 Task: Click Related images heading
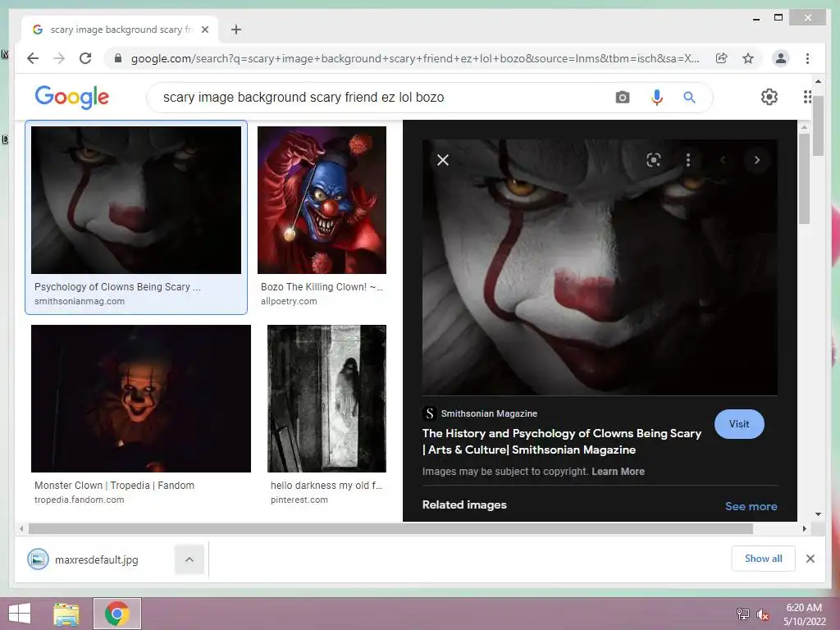[464, 504]
